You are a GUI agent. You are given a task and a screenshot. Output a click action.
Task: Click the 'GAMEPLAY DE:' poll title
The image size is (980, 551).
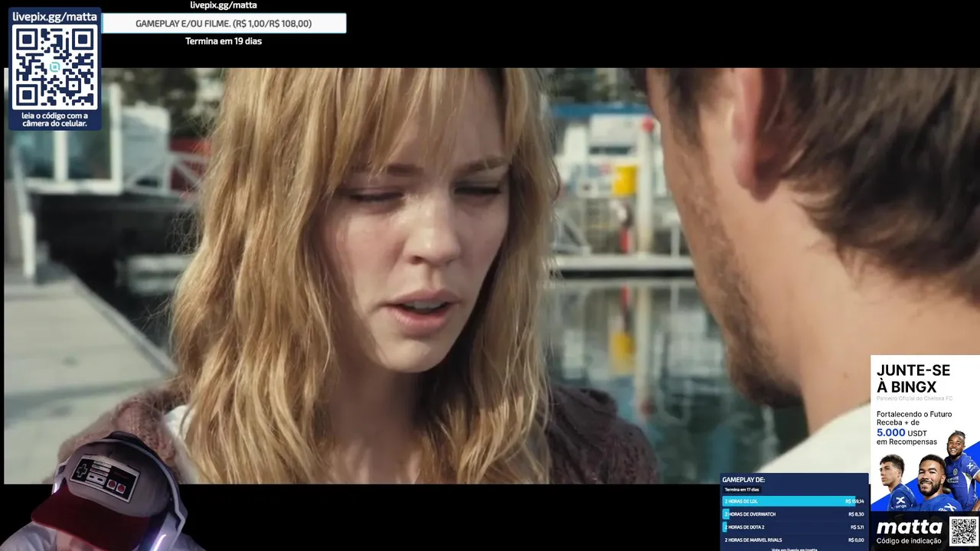click(743, 480)
